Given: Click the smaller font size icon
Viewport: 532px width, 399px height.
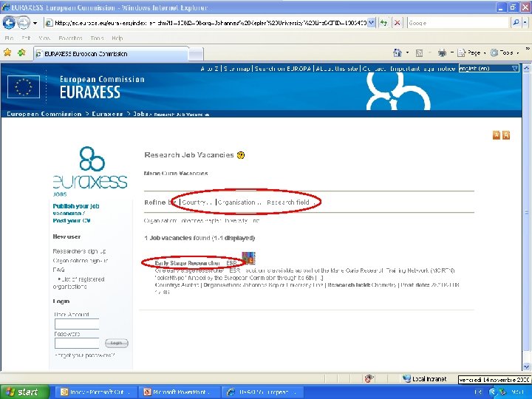Looking at the screenshot, I should point(497,135).
